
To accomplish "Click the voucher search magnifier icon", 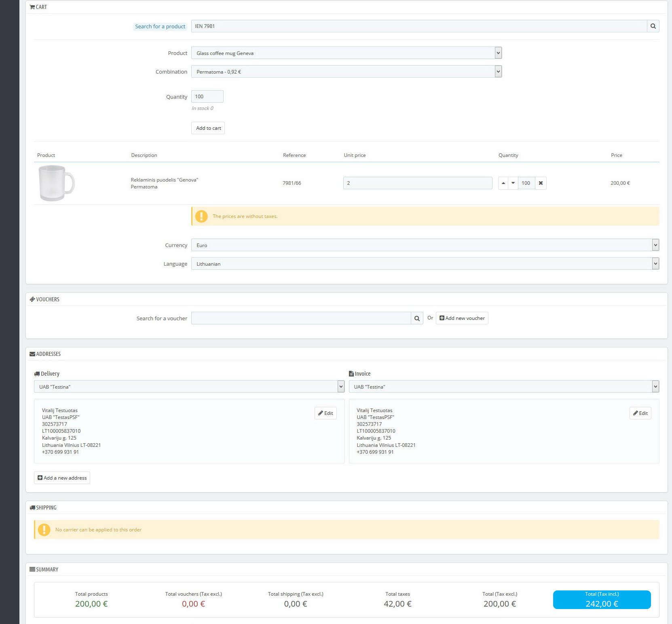I will click(x=417, y=318).
